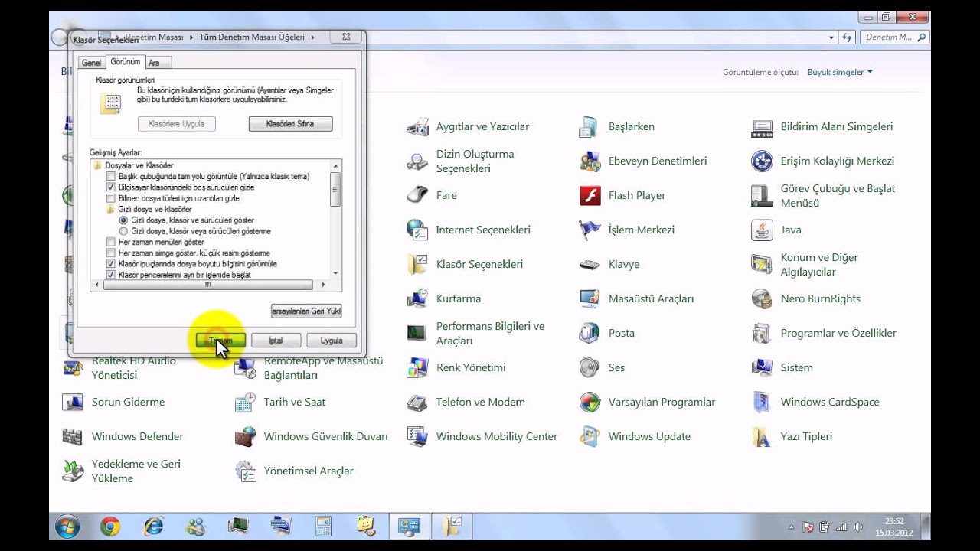Click the advanced settings vertical scrollbar thumb
The height and width of the screenshot is (551, 980).
click(335, 190)
